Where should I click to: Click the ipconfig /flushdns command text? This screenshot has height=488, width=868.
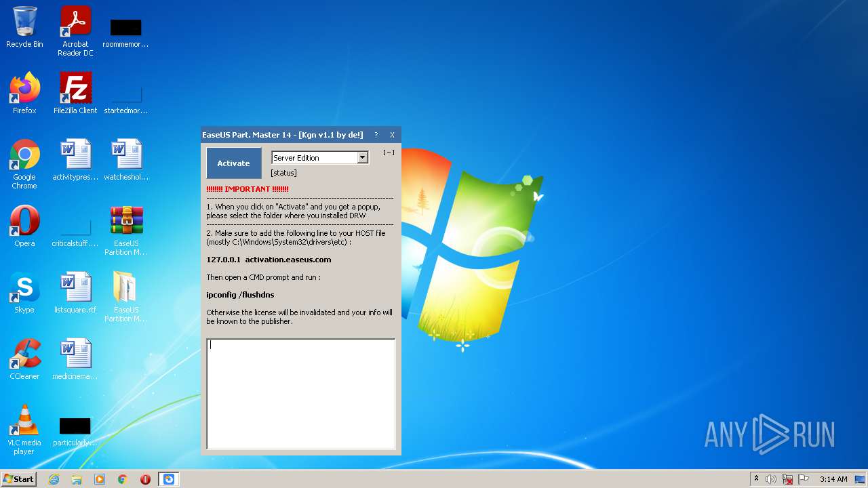tap(240, 295)
